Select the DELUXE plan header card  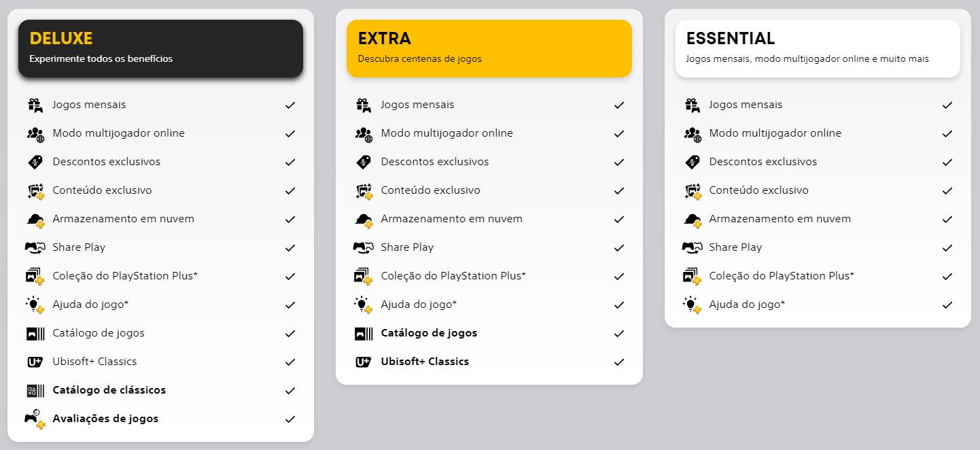[160, 48]
